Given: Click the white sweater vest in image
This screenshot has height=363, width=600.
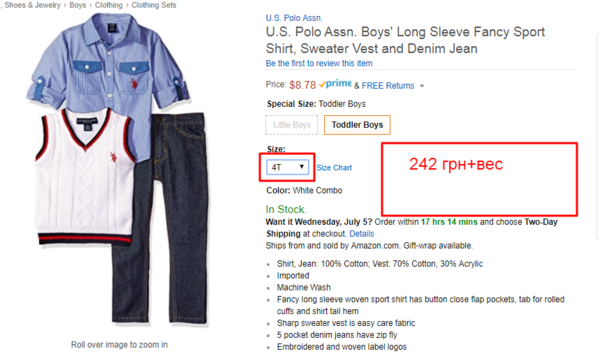Looking at the screenshot, I should [x=85, y=176].
